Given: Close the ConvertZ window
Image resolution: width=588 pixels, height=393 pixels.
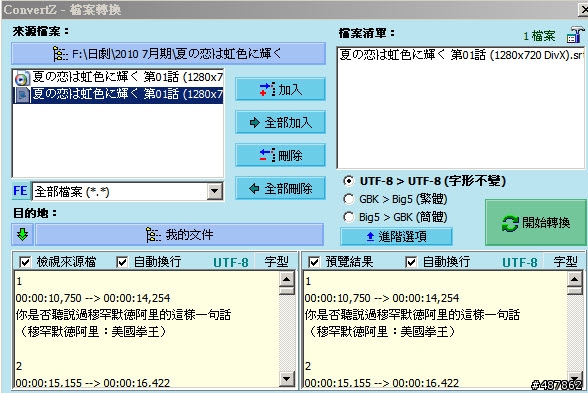Looking at the screenshot, I should click(584, 9).
